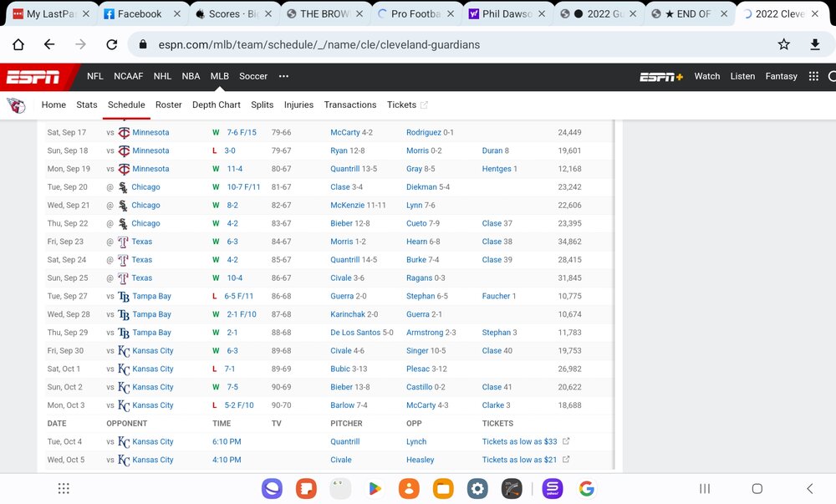836x504 pixels.
Task: Open the Stats tab for the team
Action: coord(87,105)
